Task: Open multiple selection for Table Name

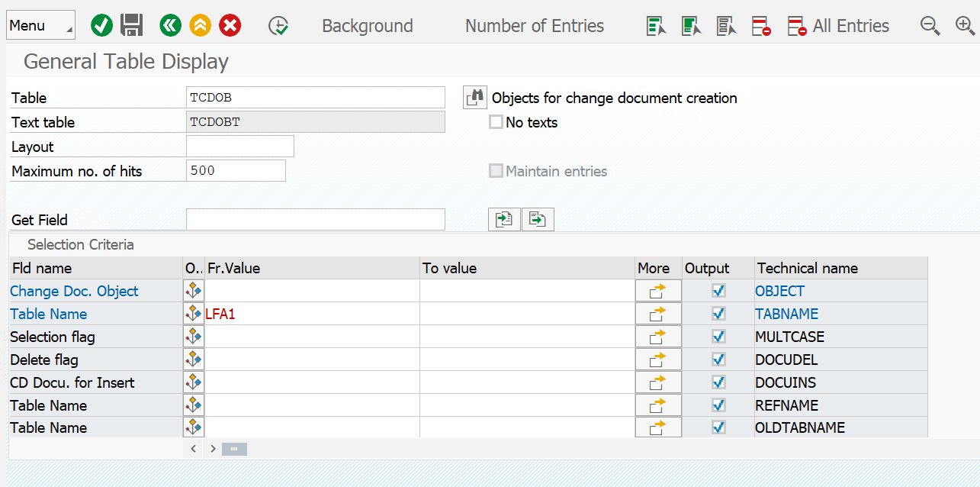Action: 193,313
